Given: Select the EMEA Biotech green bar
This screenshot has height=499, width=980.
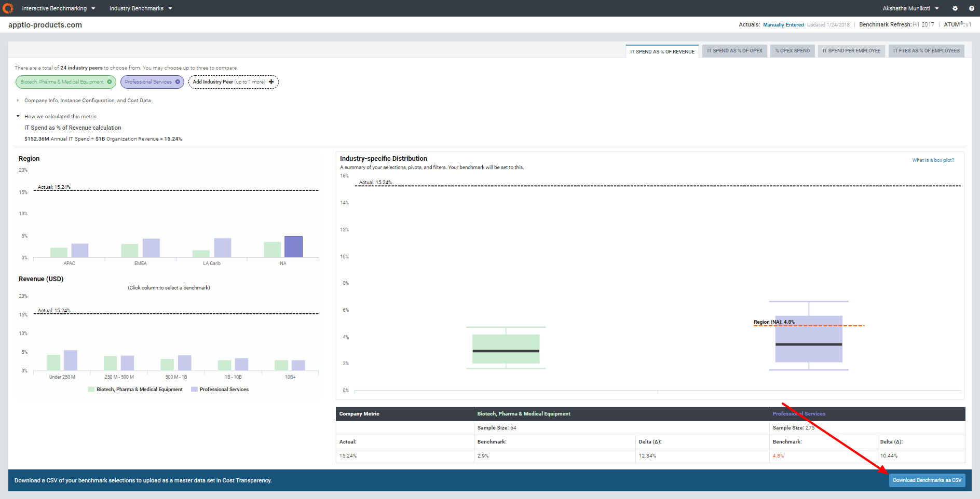Looking at the screenshot, I should click(130, 251).
